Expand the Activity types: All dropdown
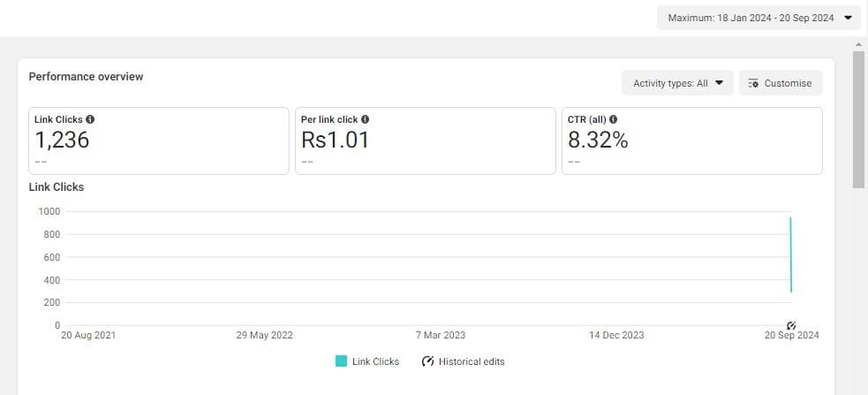Screen dimensions: 868x395 (677, 83)
